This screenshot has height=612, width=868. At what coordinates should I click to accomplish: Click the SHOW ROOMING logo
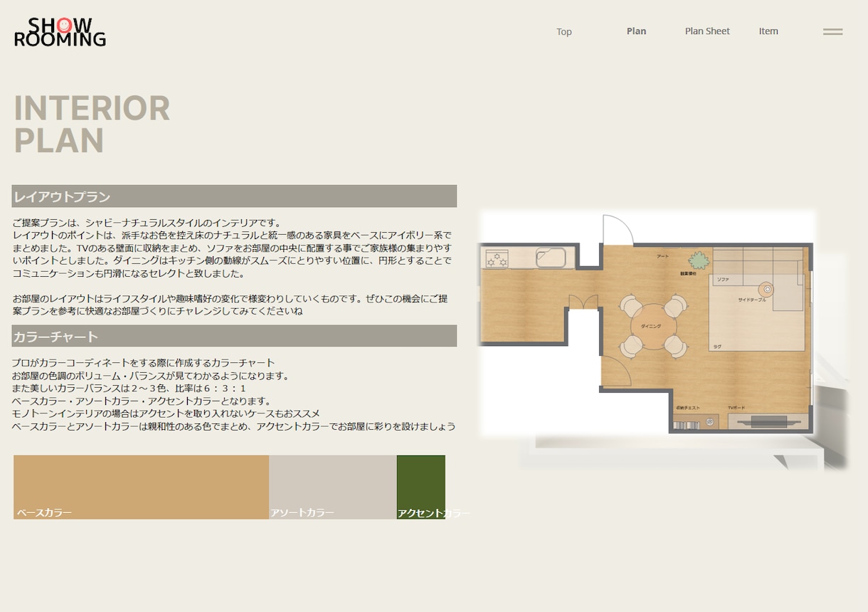click(60, 32)
